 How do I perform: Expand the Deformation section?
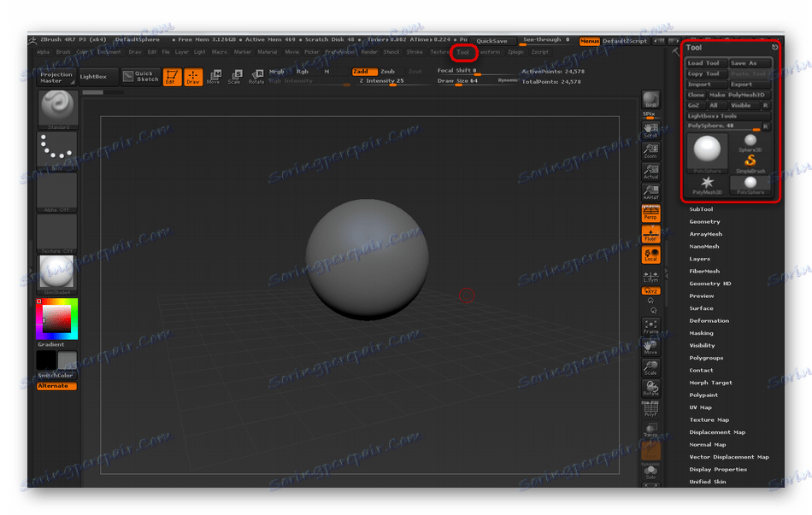pyautogui.click(x=709, y=321)
